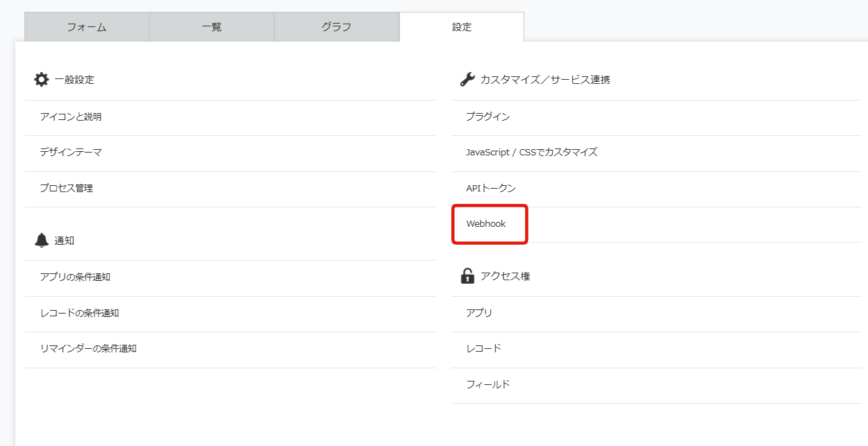Viewport: 868px width, 446px height.
Task: Select the グラフ tab
Action: [x=337, y=27]
